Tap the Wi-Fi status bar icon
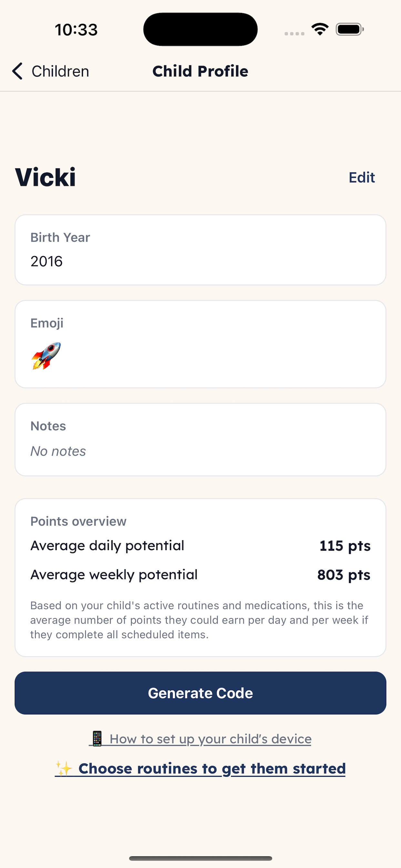The height and width of the screenshot is (868, 401). (x=320, y=29)
